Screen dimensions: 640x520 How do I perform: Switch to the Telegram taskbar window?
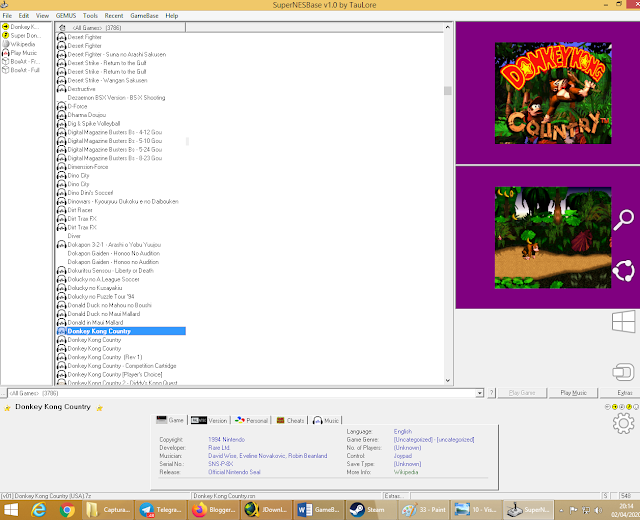point(160,510)
